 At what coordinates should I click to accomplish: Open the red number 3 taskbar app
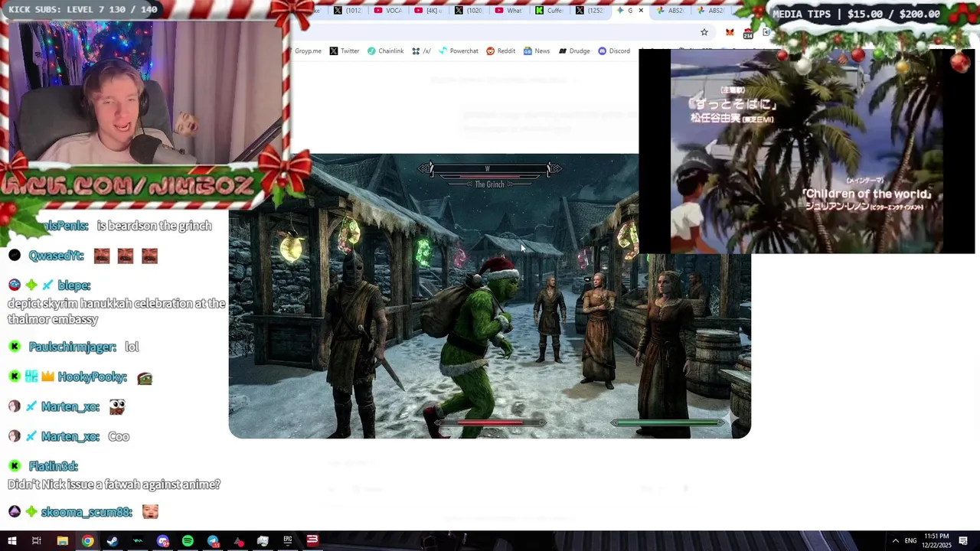point(312,540)
